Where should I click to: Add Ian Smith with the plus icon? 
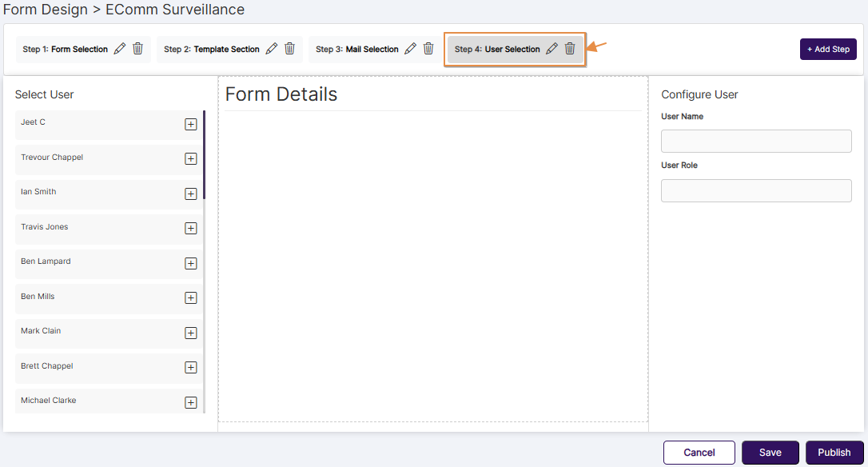point(190,194)
